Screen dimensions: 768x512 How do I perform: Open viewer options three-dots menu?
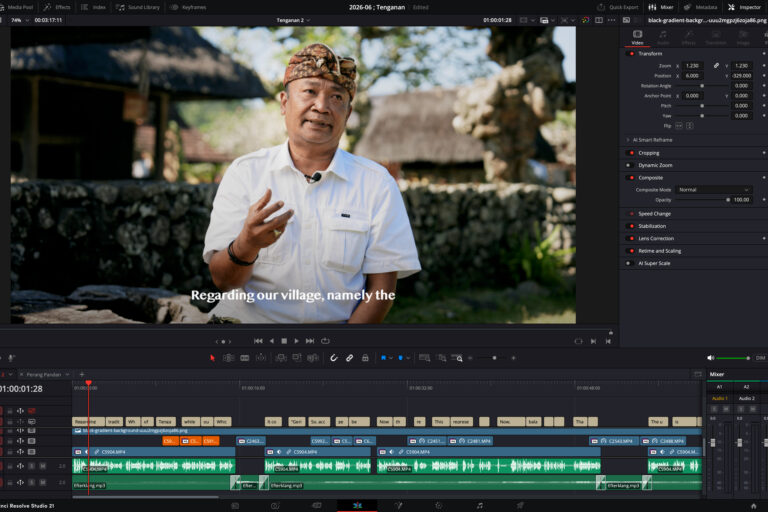pos(611,20)
